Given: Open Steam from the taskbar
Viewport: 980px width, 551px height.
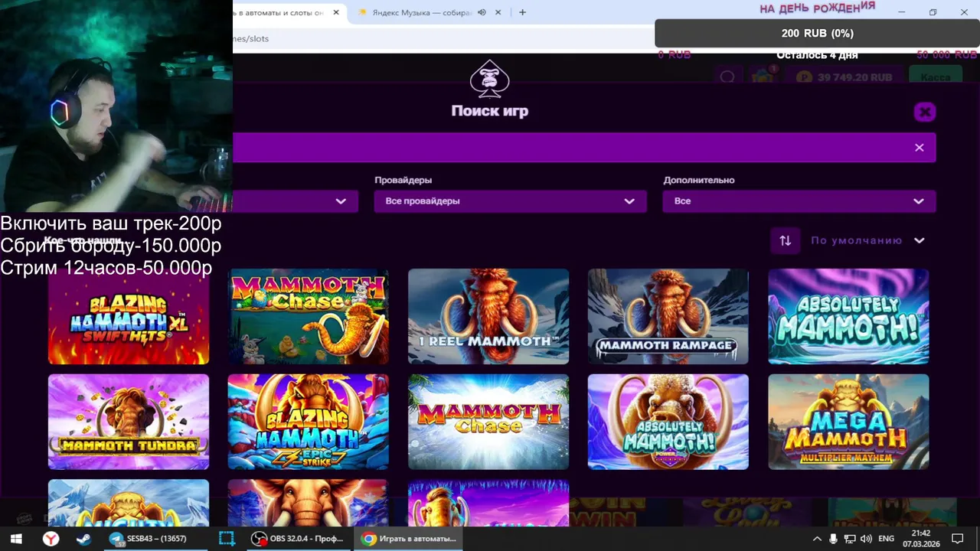Looking at the screenshot, I should (x=83, y=539).
